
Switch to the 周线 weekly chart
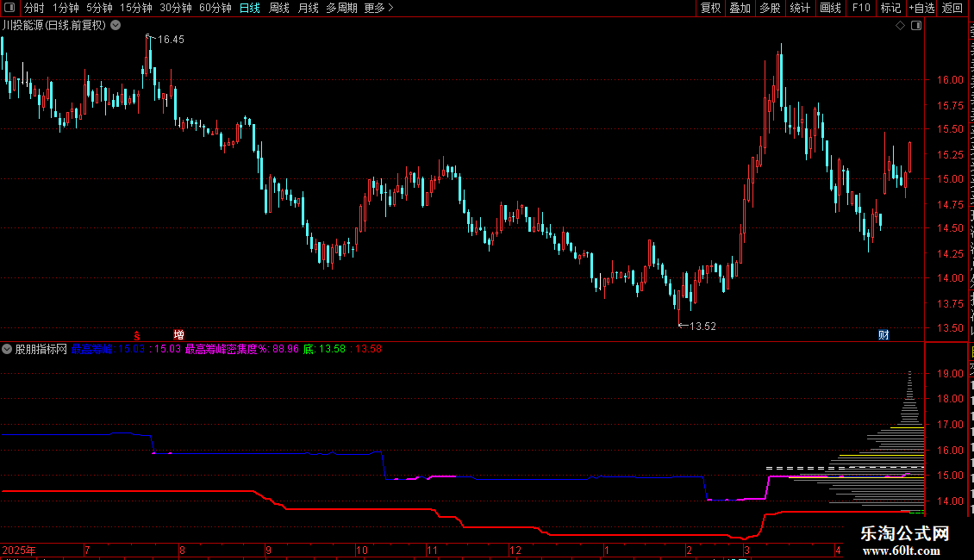tap(279, 8)
